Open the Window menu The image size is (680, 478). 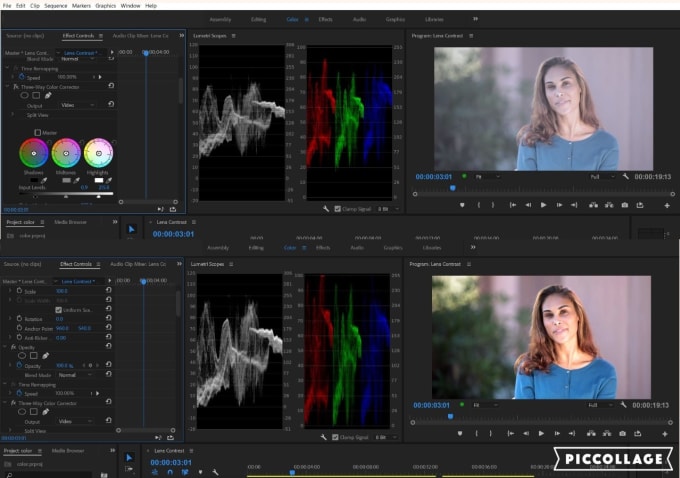pos(130,6)
